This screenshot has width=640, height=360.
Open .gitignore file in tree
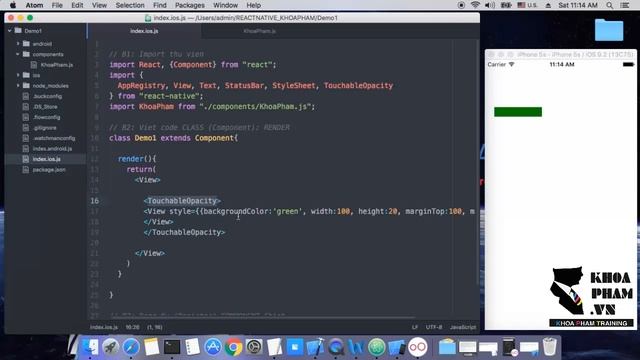[x=44, y=127]
